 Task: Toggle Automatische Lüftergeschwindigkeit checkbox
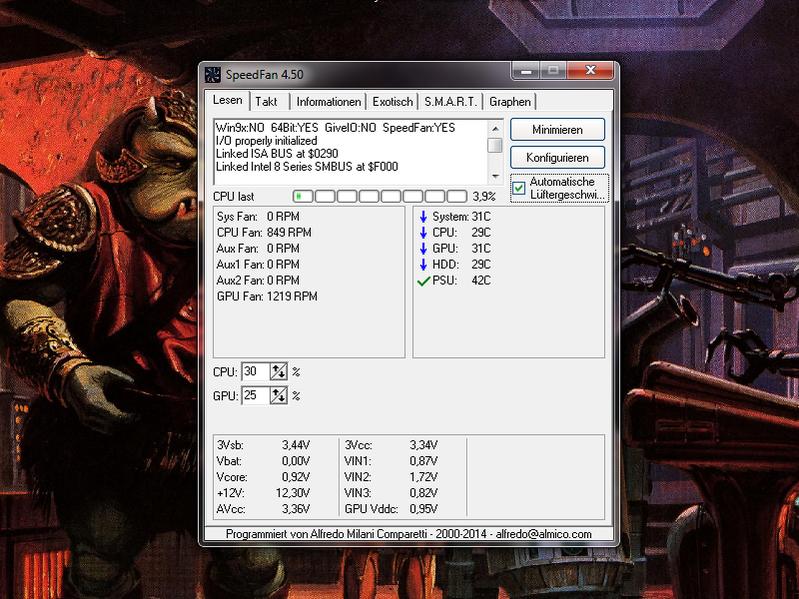point(519,188)
